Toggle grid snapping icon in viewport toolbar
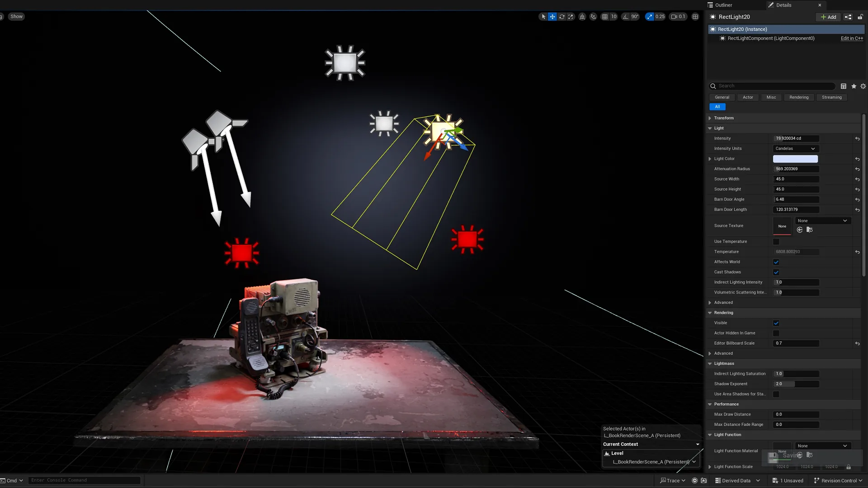Image resolution: width=868 pixels, height=488 pixels. pos(605,17)
